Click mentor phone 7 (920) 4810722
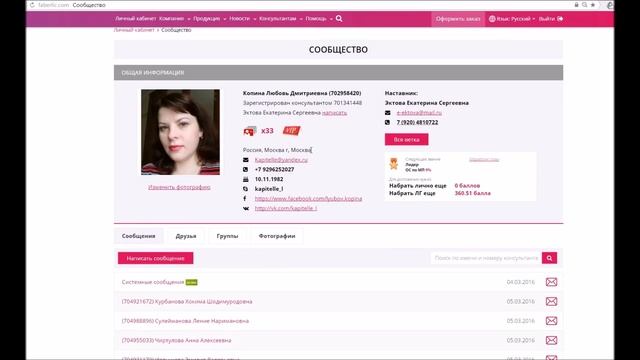This screenshot has width=640, height=360. (x=417, y=122)
